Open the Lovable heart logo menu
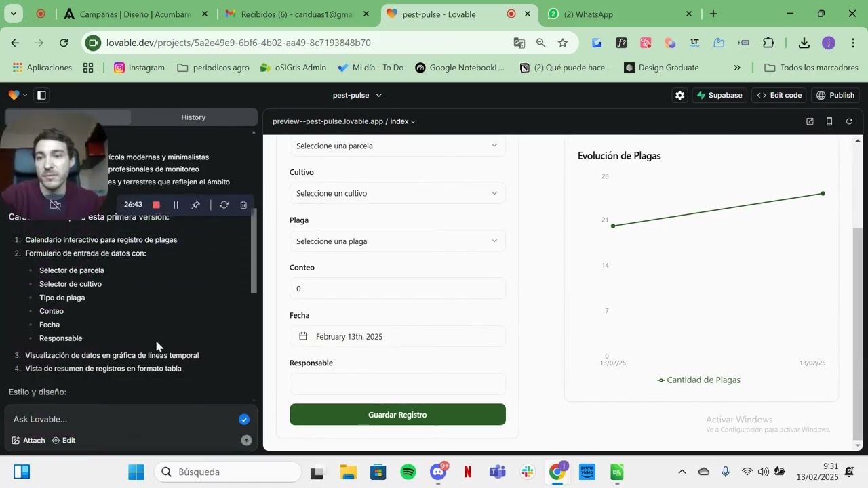Viewport: 868px width, 488px height. click(x=18, y=96)
